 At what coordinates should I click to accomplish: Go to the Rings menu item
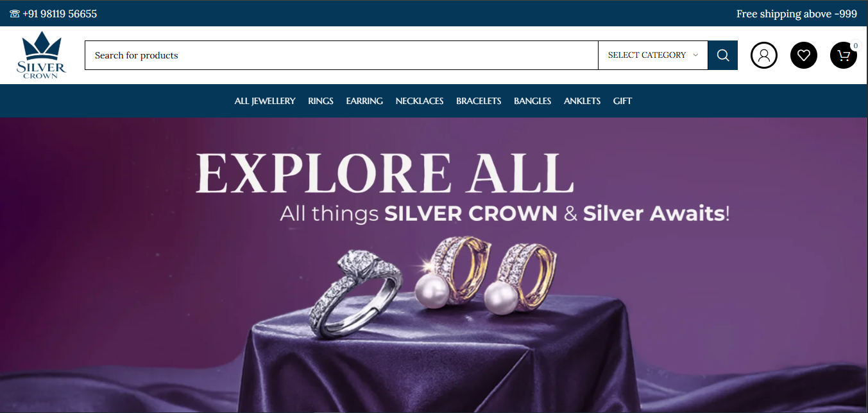pyautogui.click(x=321, y=101)
